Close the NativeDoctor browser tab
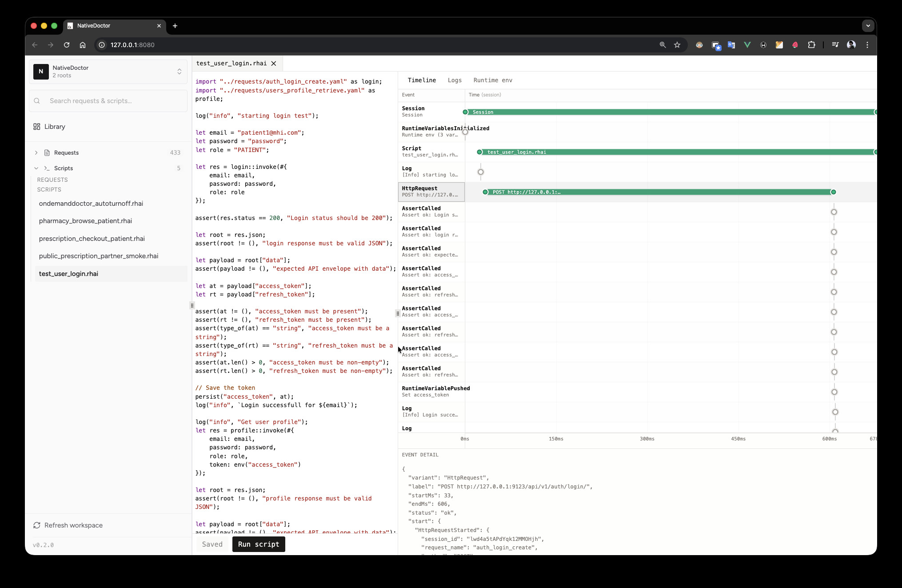The image size is (902, 588). [x=159, y=26]
